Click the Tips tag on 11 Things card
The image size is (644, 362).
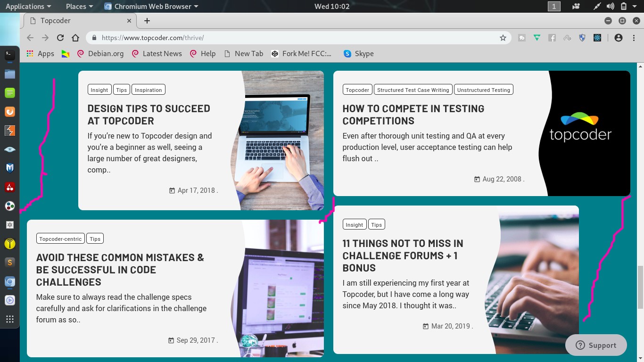(377, 225)
